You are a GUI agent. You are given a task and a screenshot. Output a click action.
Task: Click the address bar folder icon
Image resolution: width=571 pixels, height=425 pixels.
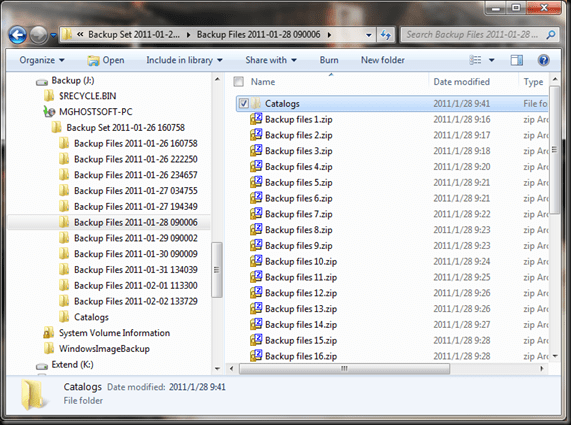(x=67, y=35)
